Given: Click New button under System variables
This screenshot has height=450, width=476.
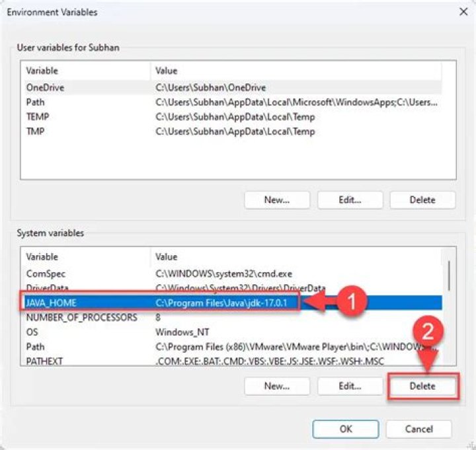Looking at the screenshot, I should click(x=277, y=386).
